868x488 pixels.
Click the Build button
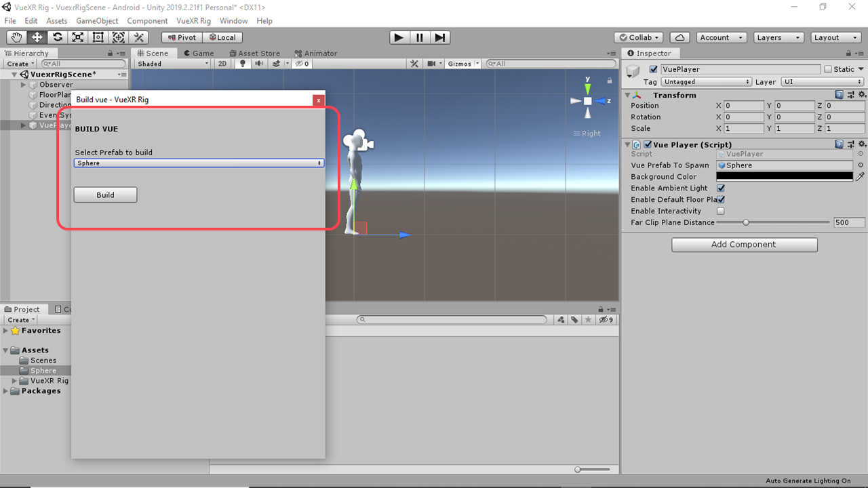105,195
